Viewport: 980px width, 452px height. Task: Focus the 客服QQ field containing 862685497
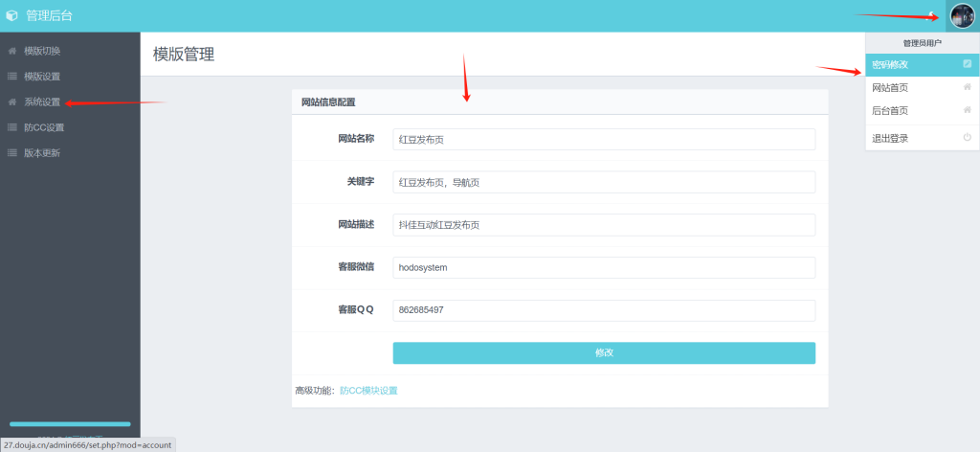[x=604, y=310]
